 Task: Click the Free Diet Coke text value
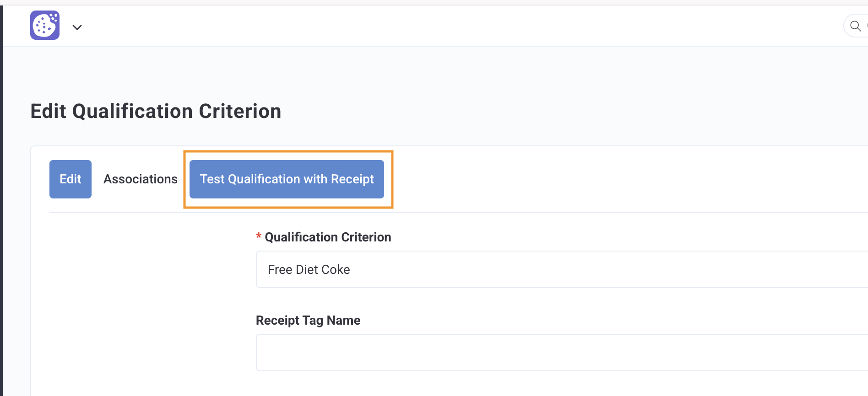[x=309, y=270]
